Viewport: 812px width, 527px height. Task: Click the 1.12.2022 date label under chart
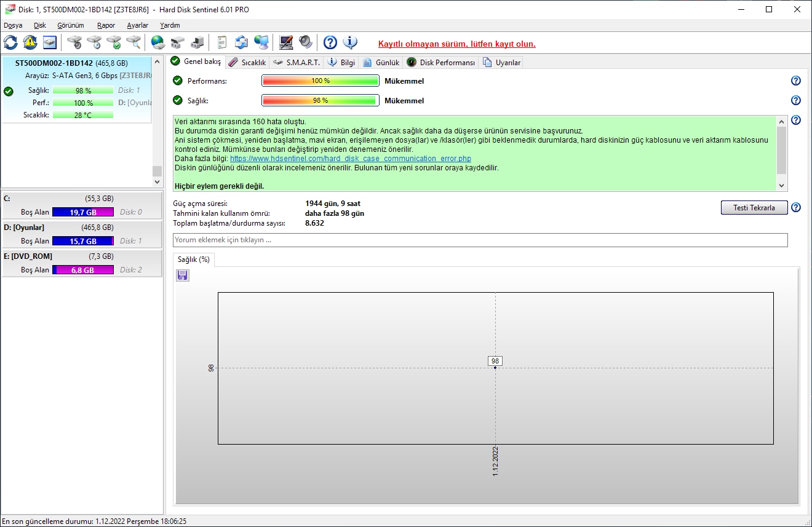point(495,462)
